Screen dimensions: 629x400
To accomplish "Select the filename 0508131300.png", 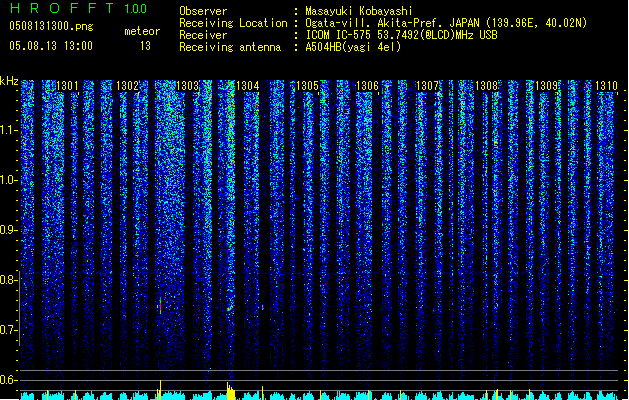I will 51,26.
